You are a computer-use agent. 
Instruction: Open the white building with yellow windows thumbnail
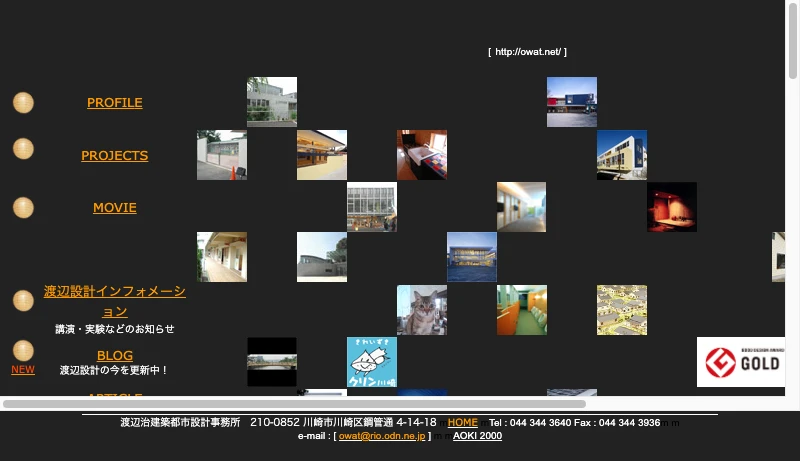pos(622,155)
